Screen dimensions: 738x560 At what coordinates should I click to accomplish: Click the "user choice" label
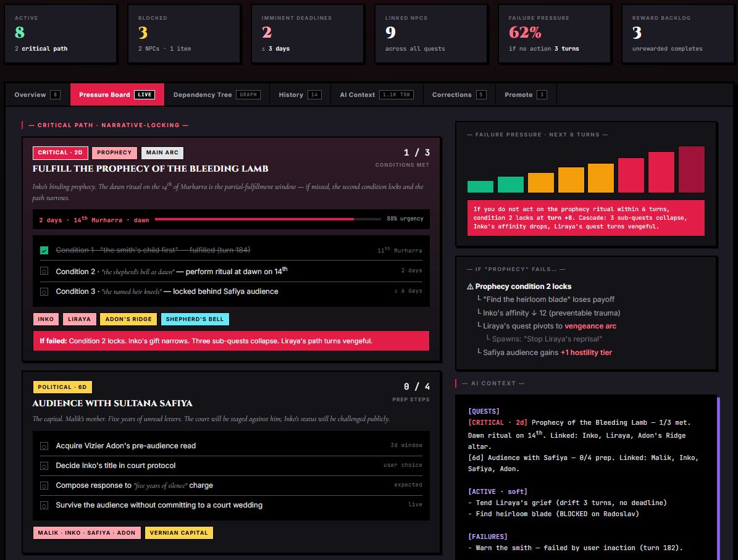coord(403,465)
